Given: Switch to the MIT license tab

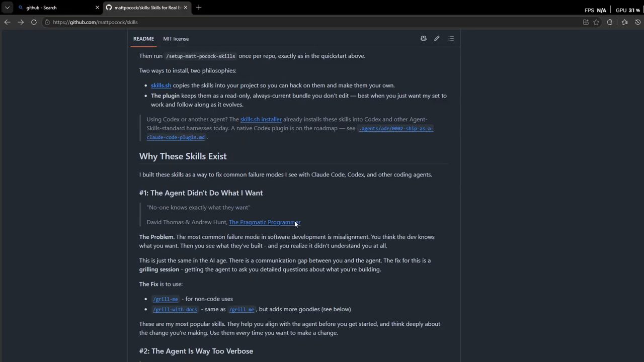Looking at the screenshot, I should click(176, 39).
